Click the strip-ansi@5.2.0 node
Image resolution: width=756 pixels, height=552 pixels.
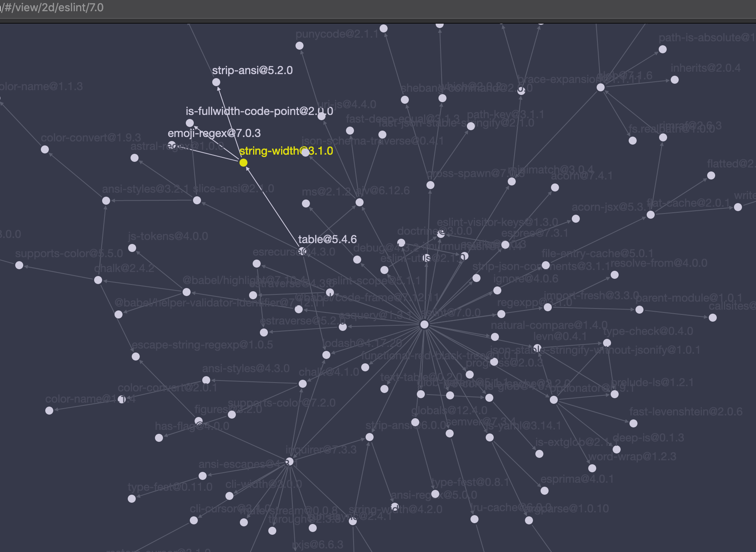tap(216, 82)
